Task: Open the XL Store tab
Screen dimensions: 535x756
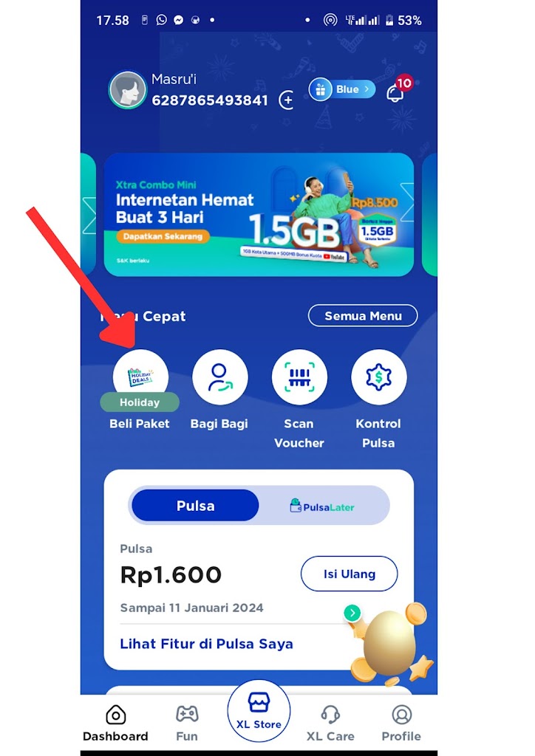Action: tap(259, 711)
